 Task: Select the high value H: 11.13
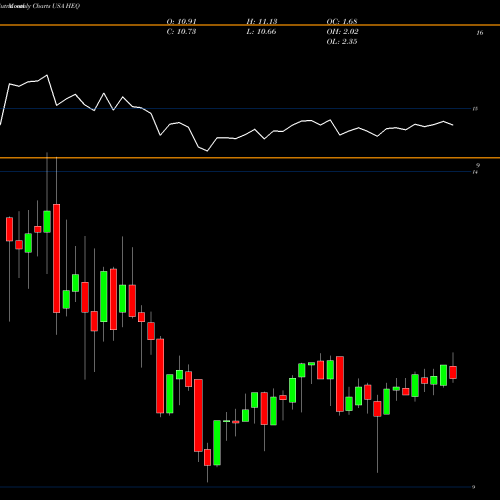(262, 22)
